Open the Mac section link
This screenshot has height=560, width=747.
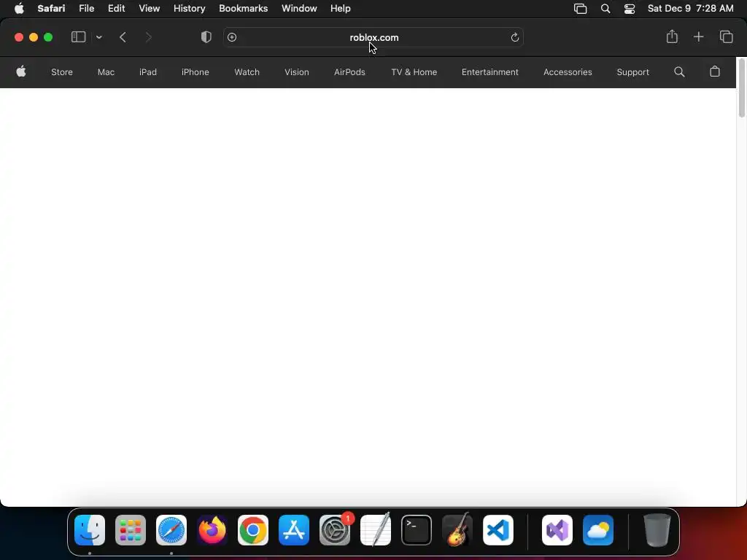(106, 72)
